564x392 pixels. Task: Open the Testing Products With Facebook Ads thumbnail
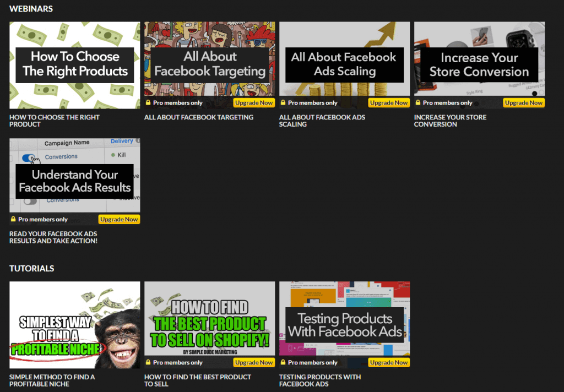tap(345, 325)
